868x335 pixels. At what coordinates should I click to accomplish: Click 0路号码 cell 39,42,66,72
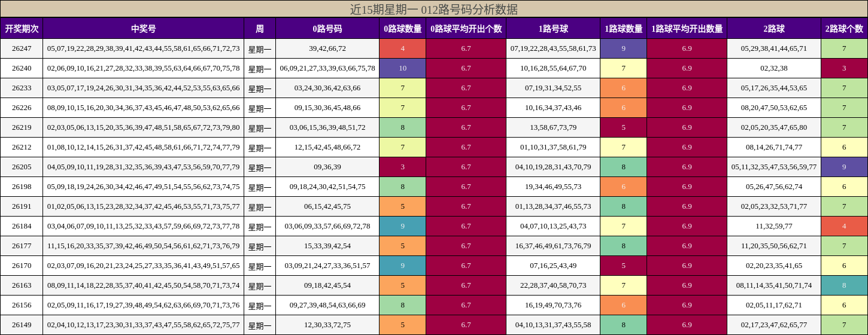327,48
